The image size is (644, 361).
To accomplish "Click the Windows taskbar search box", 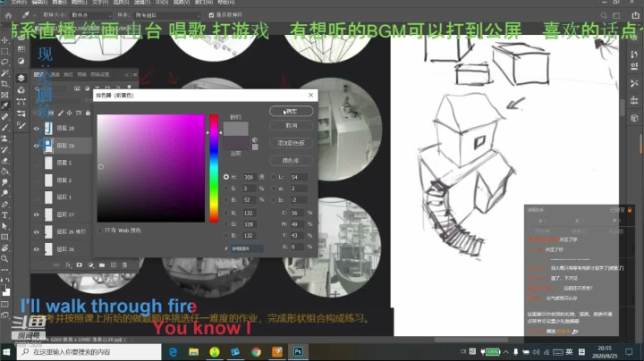I will (89, 352).
